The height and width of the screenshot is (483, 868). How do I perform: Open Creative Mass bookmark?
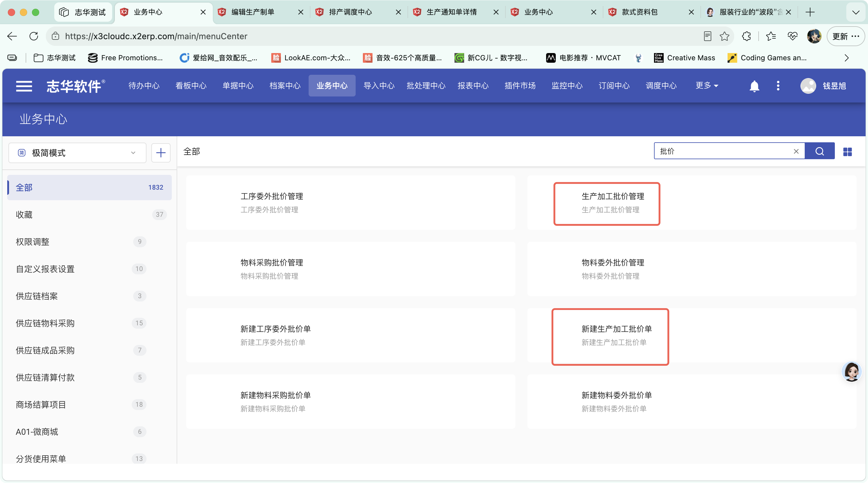point(684,58)
